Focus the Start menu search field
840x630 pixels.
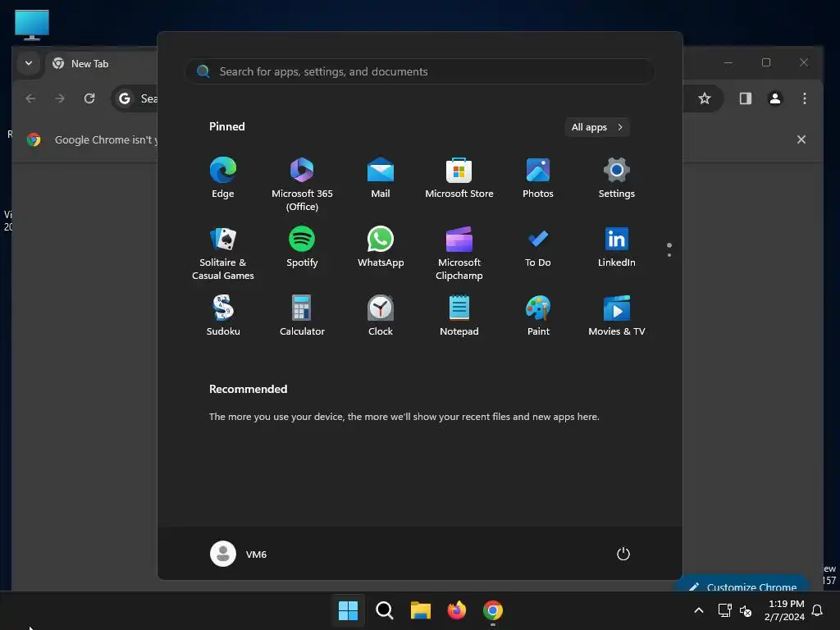click(420, 71)
